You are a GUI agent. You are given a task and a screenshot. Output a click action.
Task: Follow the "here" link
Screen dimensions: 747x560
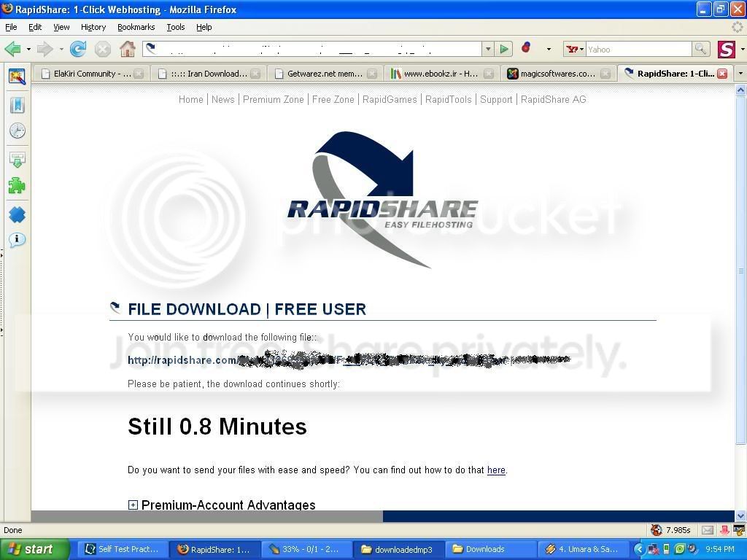point(496,470)
